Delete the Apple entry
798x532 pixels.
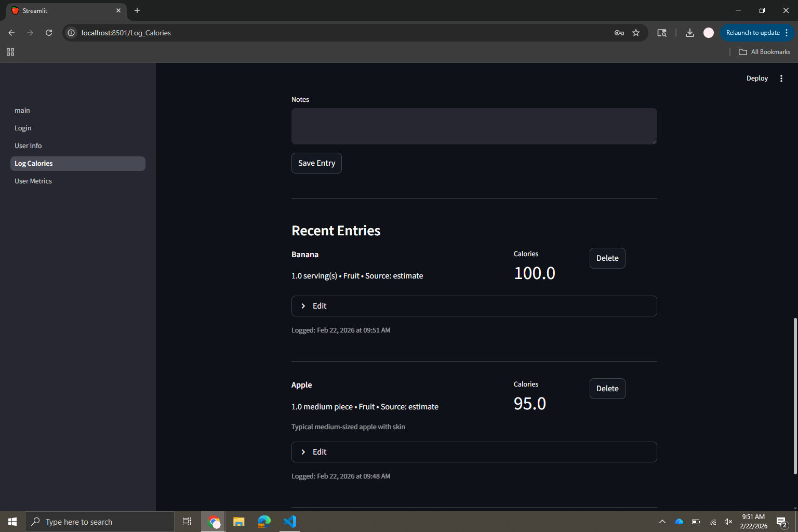coord(607,389)
